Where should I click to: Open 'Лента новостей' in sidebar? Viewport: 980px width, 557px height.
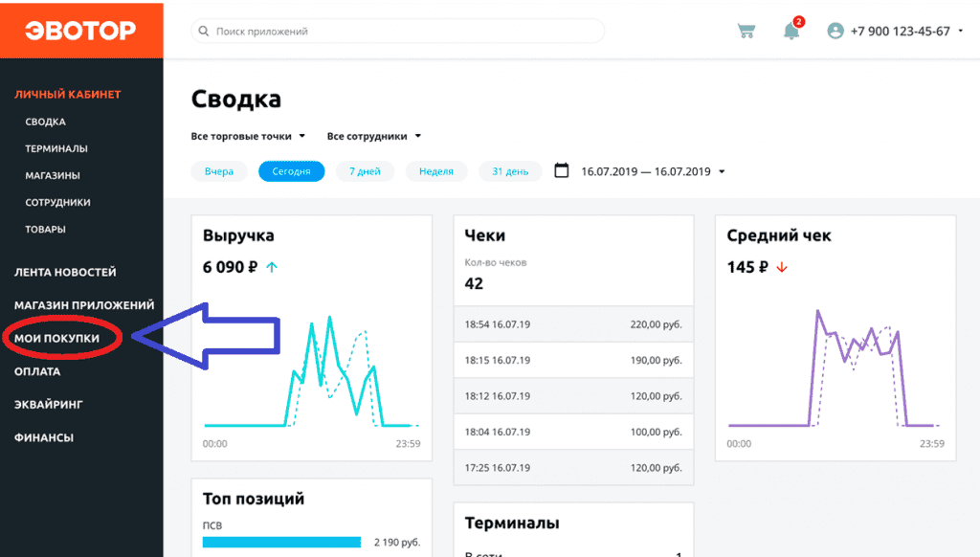click(x=65, y=273)
